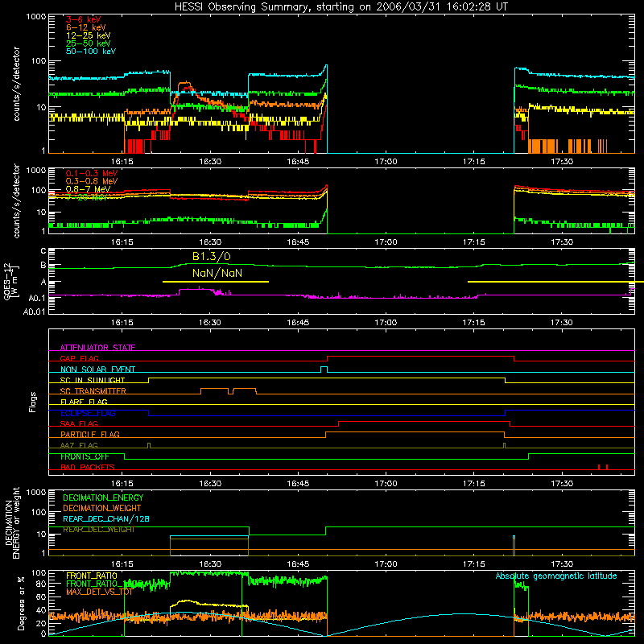Click the red BAD_PACKETS spikes after 17:30
This screenshot has height=644, width=644.
pos(603,467)
